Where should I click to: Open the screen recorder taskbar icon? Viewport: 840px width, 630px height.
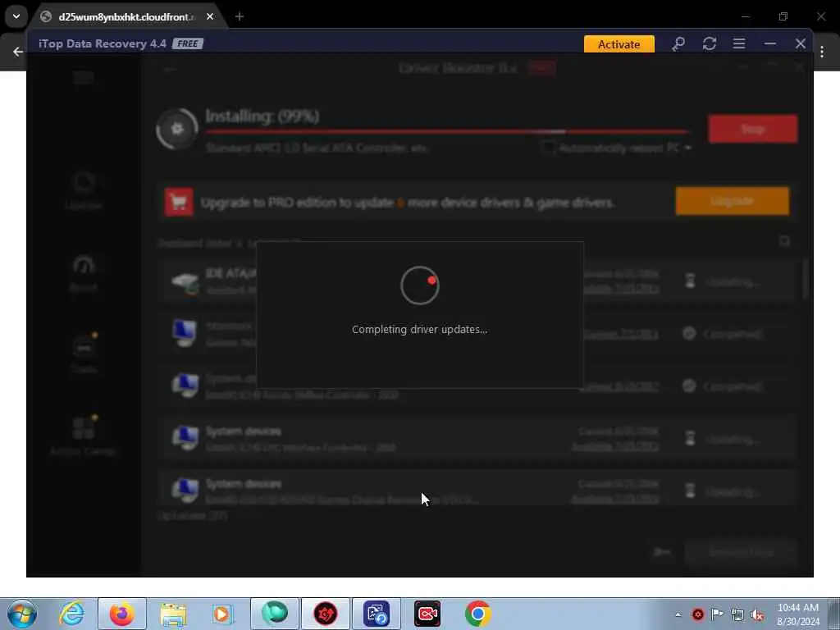tap(427, 614)
